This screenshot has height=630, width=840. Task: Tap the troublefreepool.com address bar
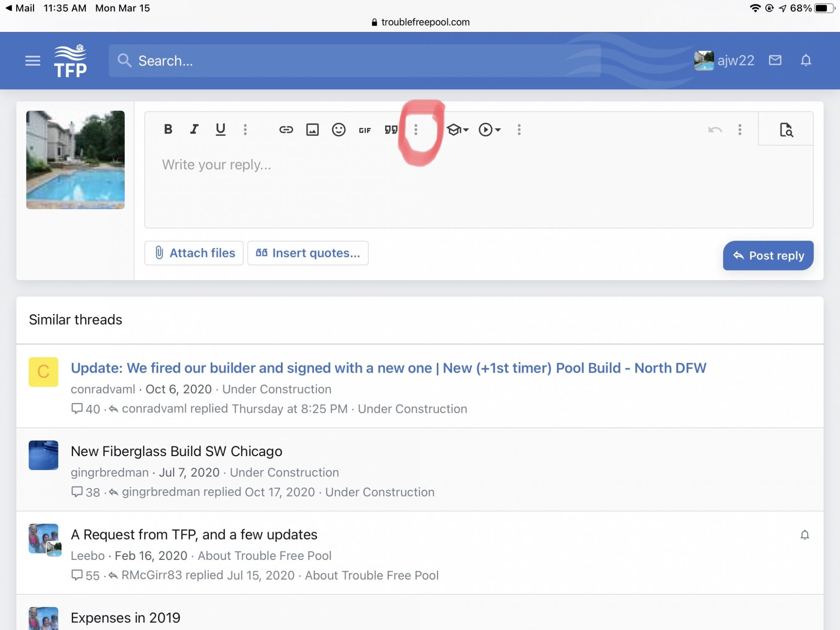(420, 22)
